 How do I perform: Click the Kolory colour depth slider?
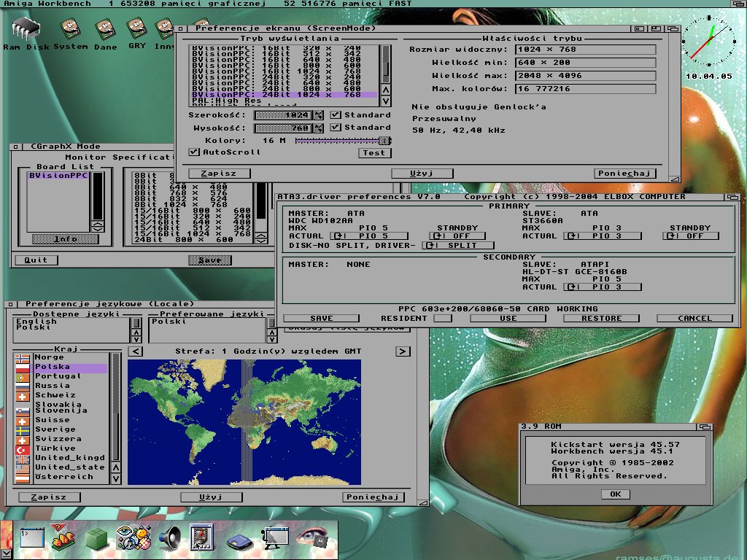point(343,141)
